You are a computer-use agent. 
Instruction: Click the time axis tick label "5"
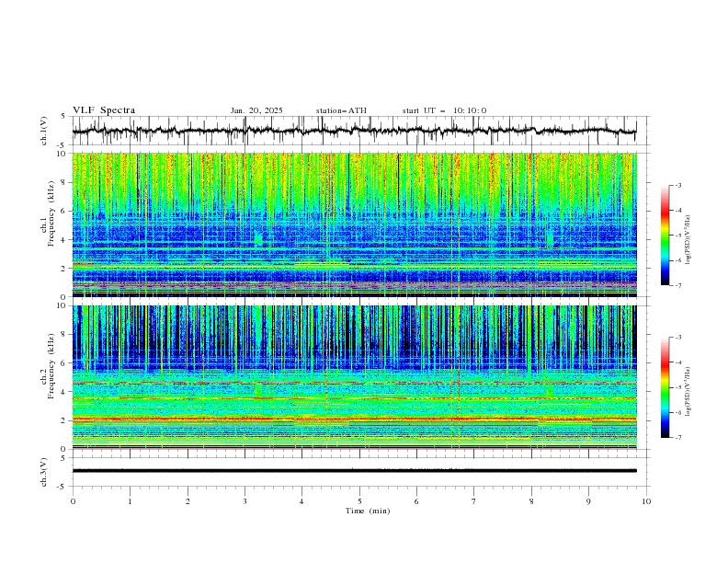pyautogui.click(x=359, y=501)
